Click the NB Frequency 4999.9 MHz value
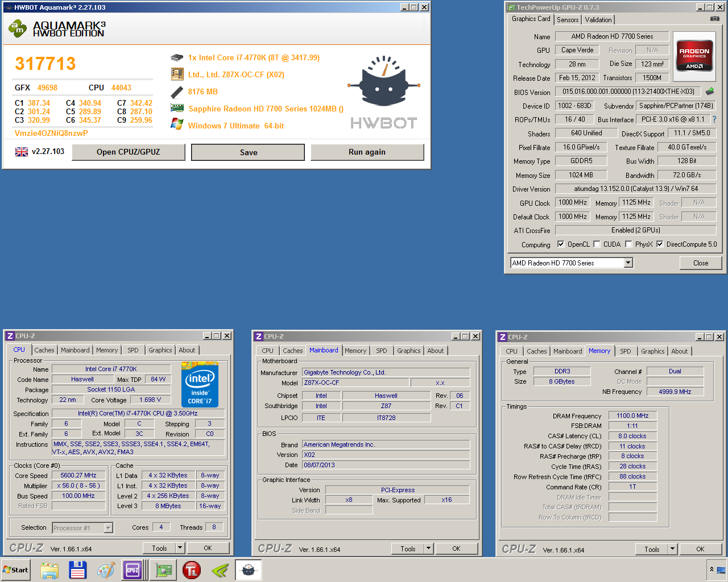Viewport: 728px width, 582px height. coord(675,392)
